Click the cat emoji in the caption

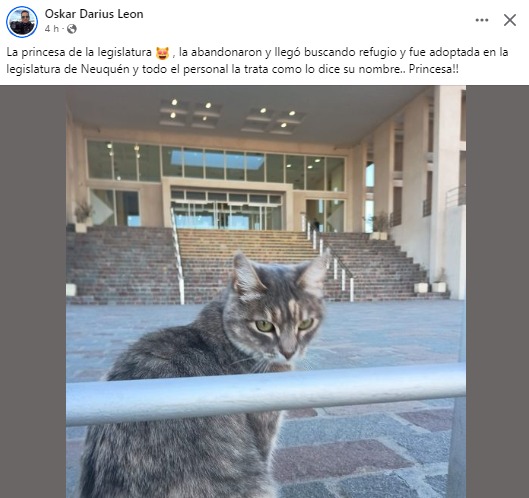162,53
